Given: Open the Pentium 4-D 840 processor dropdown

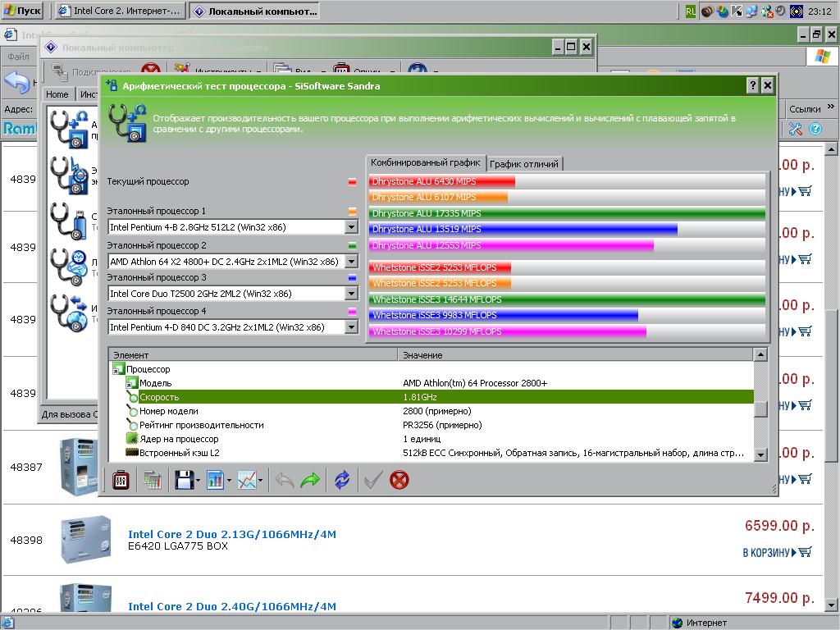Looking at the screenshot, I should (x=351, y=327).
